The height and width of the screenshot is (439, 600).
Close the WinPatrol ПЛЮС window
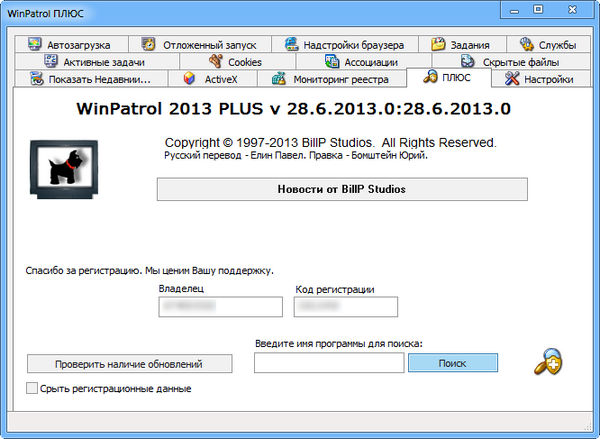point(572,10)
